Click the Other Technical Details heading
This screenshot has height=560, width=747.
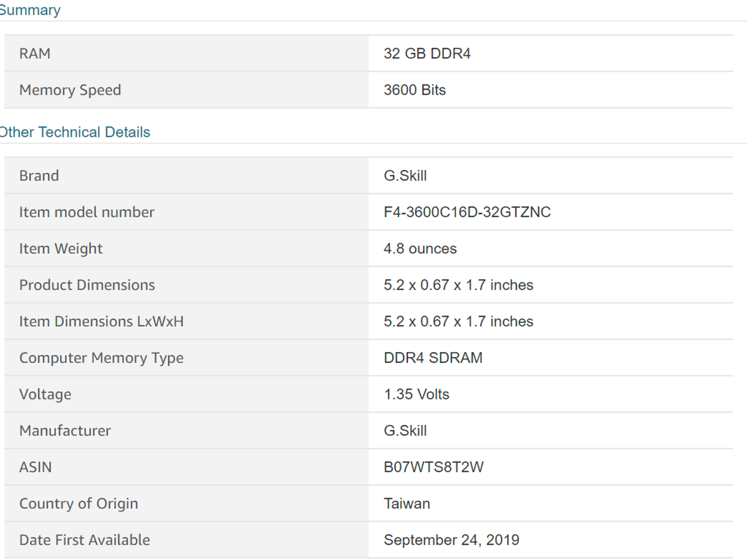[75, 132]
